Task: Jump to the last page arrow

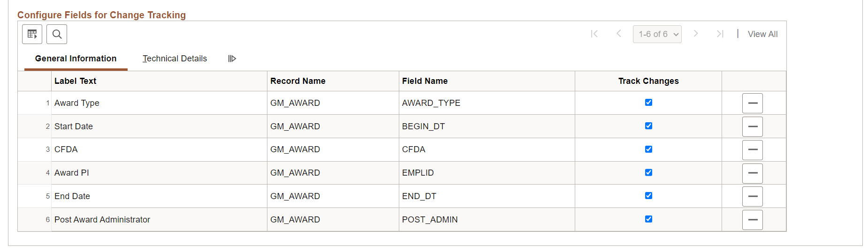Action: pos(720,34)
